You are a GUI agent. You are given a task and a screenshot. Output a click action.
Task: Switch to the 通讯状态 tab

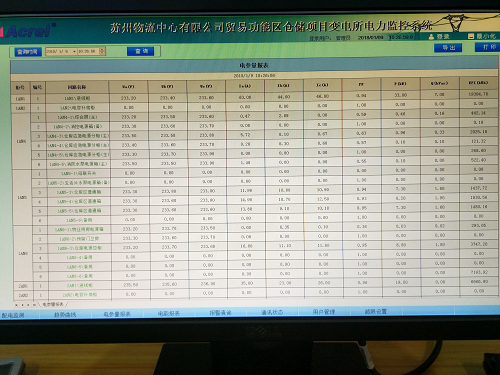coord(272,312)
